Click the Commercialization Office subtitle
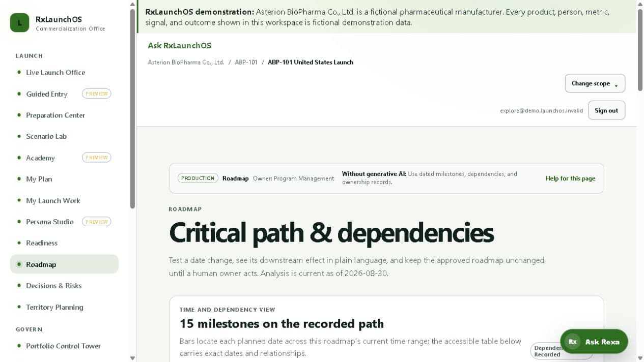644x362 pixels. pyautogui.click(x=70, y=29)
